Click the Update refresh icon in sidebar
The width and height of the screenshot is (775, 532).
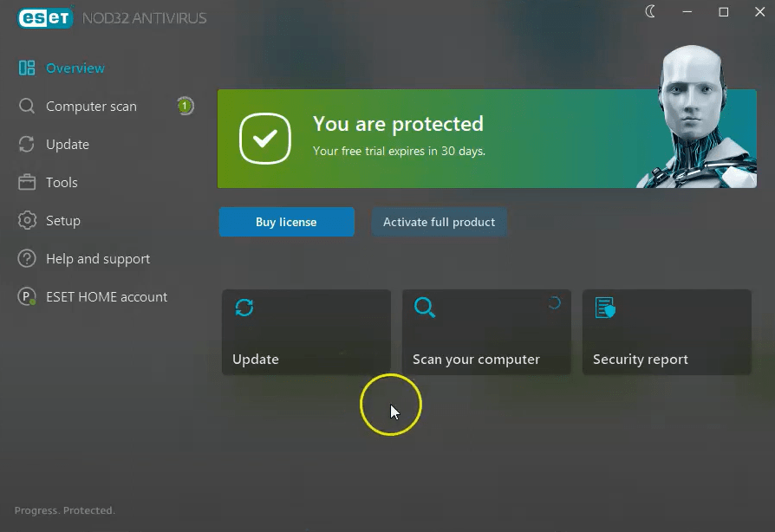pos(27,144)
